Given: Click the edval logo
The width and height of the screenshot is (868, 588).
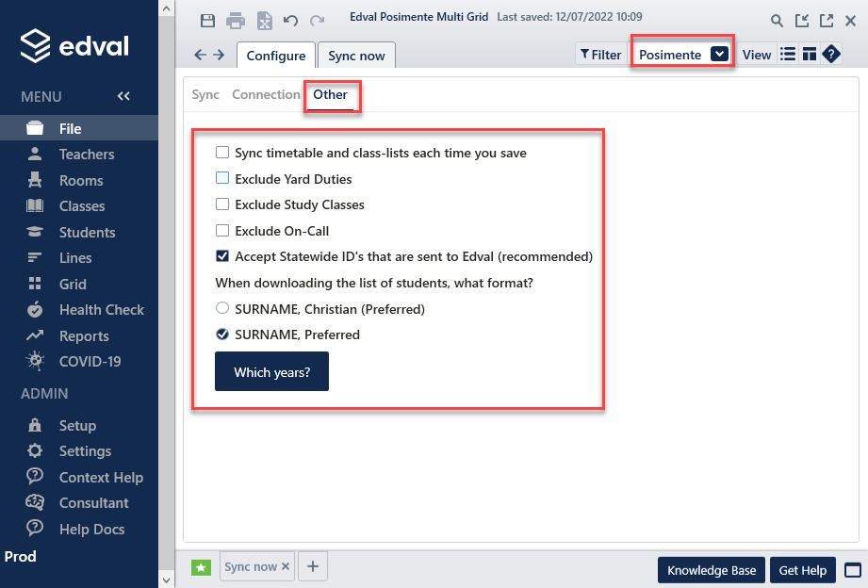Looking at the screenshot, I should (74, 45).
